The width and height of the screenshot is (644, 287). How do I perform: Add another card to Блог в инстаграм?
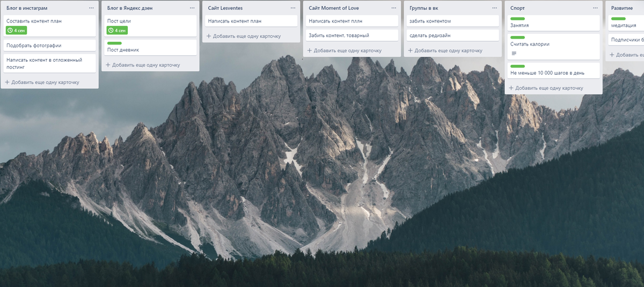[42, 82]
